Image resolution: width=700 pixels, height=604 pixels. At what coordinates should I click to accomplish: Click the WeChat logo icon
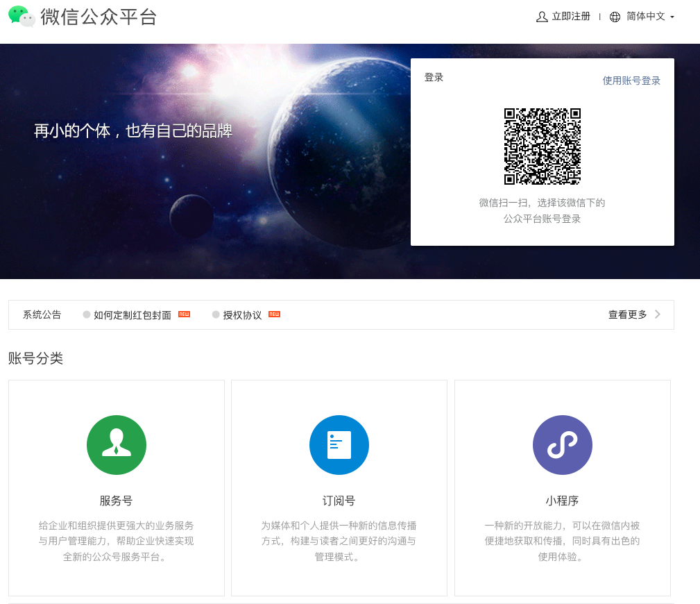pos(22,17)
